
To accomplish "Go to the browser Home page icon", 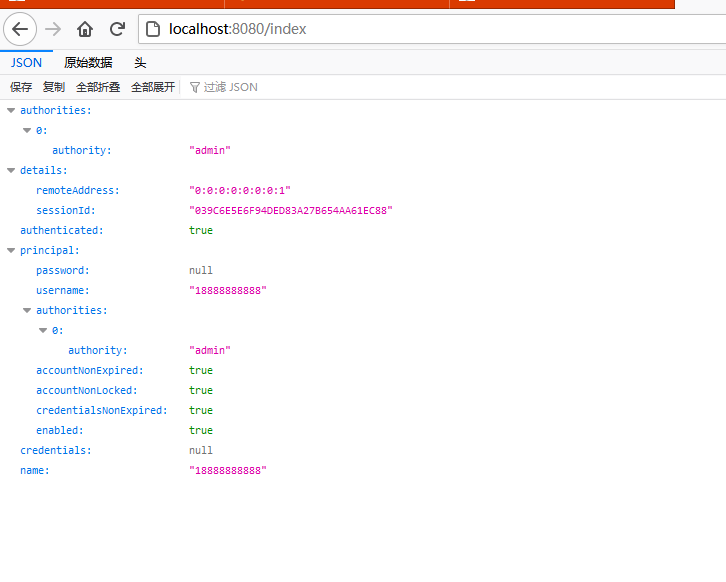I will pyautogui.click(x=85, y=29).
